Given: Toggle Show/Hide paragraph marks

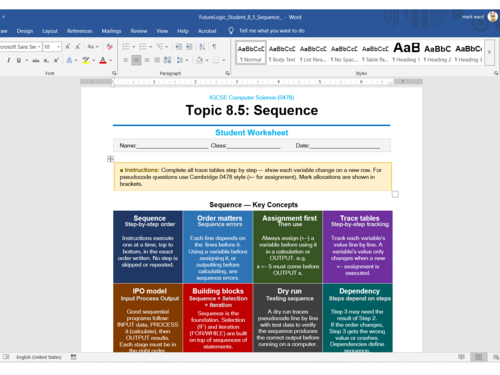Looking at the screenshot, I should 214,47.
